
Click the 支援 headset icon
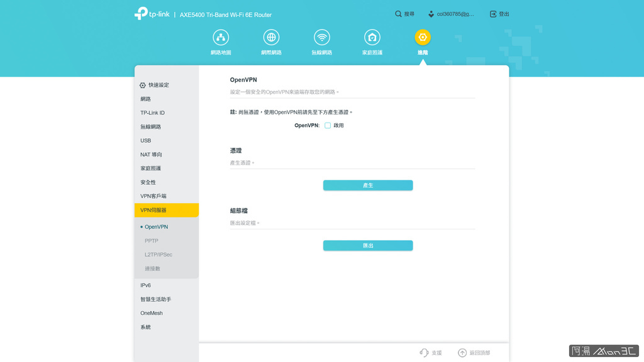click(424, 353)
